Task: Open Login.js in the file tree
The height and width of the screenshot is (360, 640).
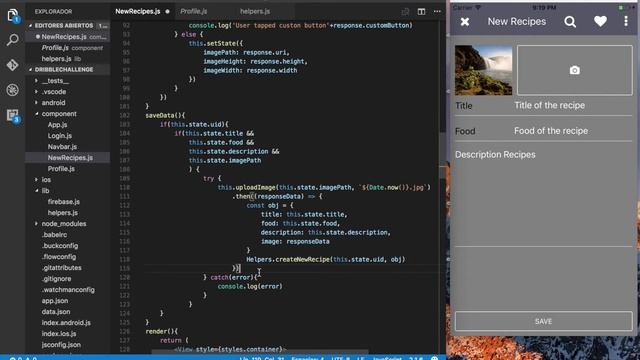Action: [x=60, y=136]
